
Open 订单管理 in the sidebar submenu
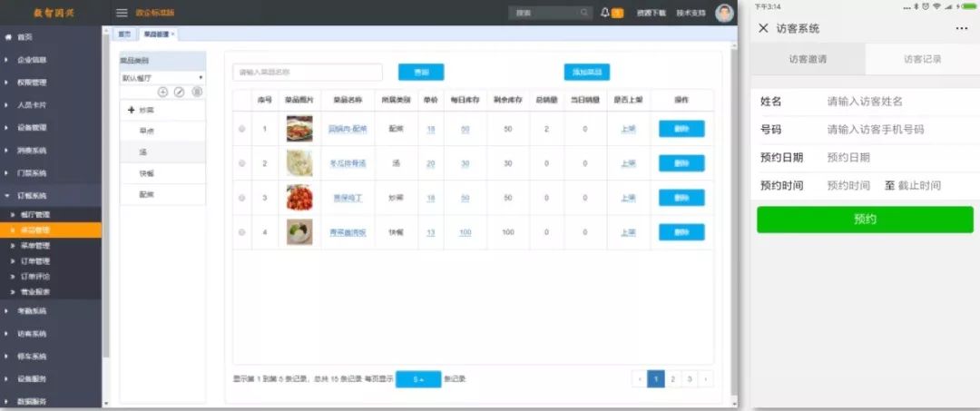click(x=36, y=261)
